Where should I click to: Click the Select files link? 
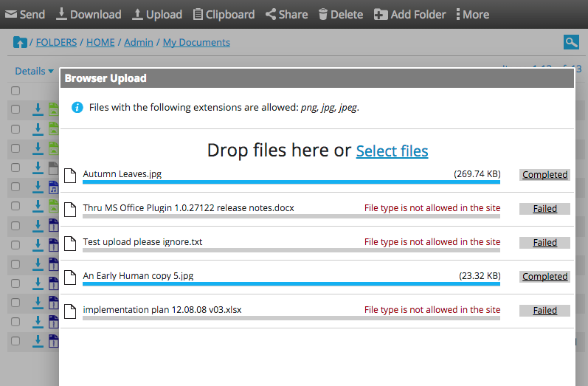392,151
